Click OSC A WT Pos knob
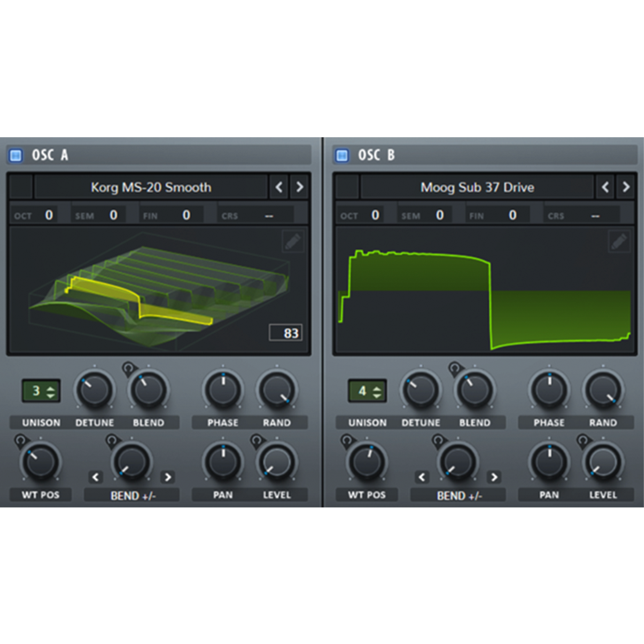This screenshot has height=644, width=644. point(41,462)
